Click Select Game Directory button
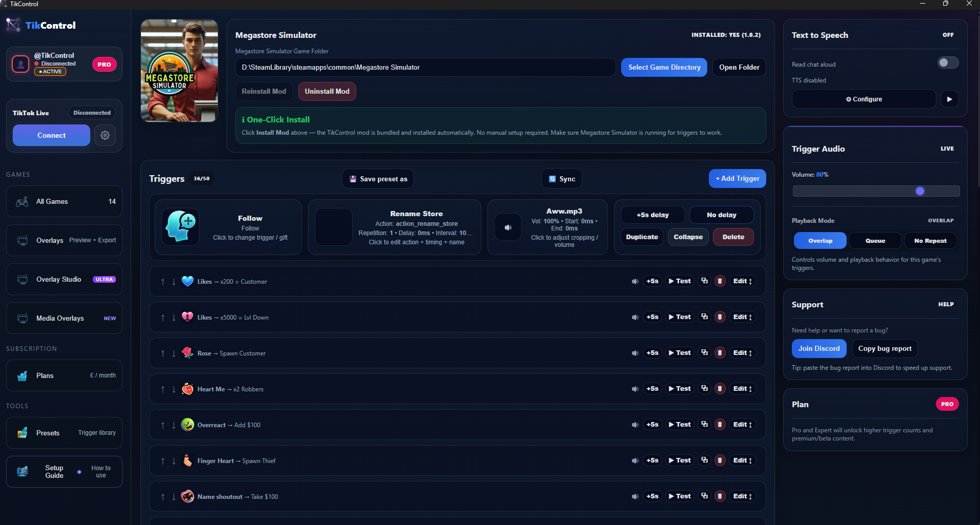 click(x=664, y=67)
